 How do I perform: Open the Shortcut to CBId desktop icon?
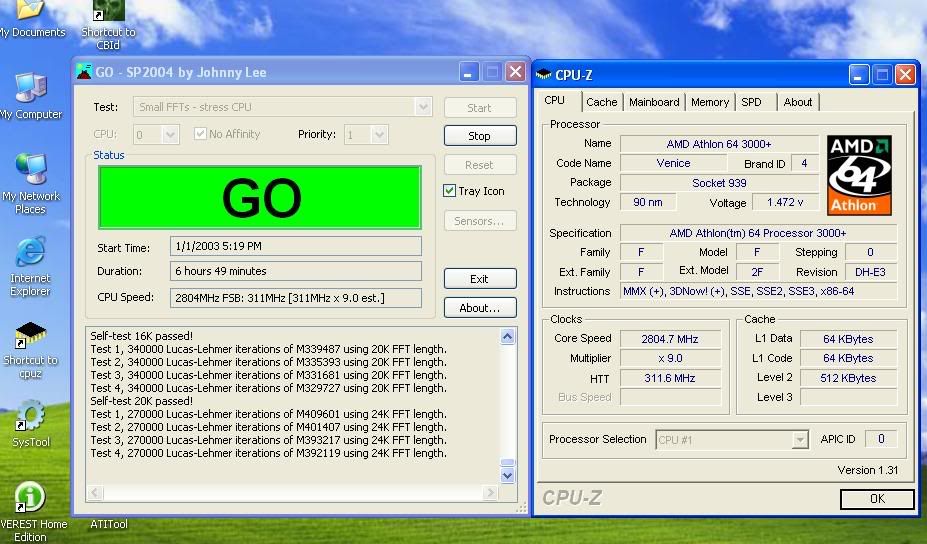pyautogui.click(x=108, y=24)
